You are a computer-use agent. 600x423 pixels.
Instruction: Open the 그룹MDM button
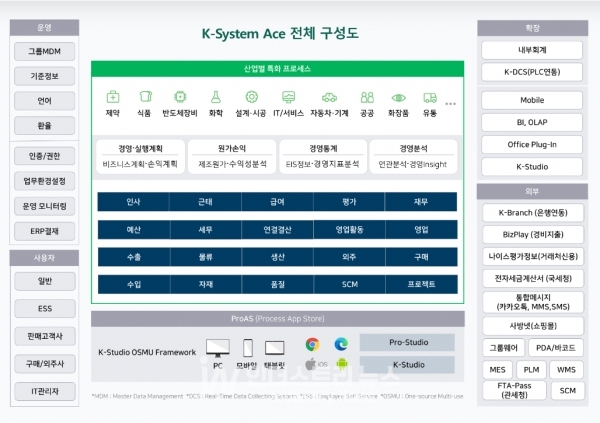[44, 51]
